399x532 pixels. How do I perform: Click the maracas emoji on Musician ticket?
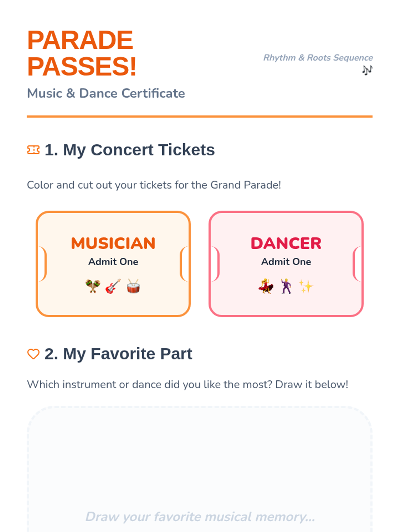point(93,286)
